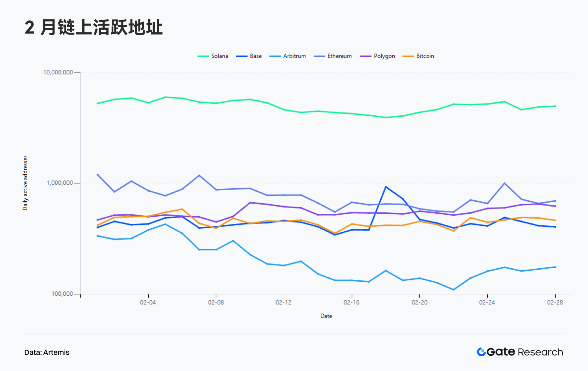Click the 02-28 date axis tick
588x371 pixels.
pos(555,302)
